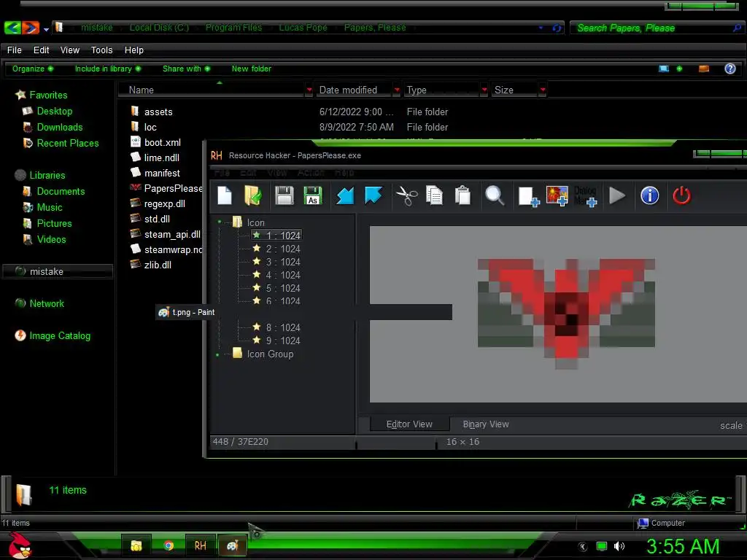
Task: Open Explorer Tools menu
Action: 101,50
